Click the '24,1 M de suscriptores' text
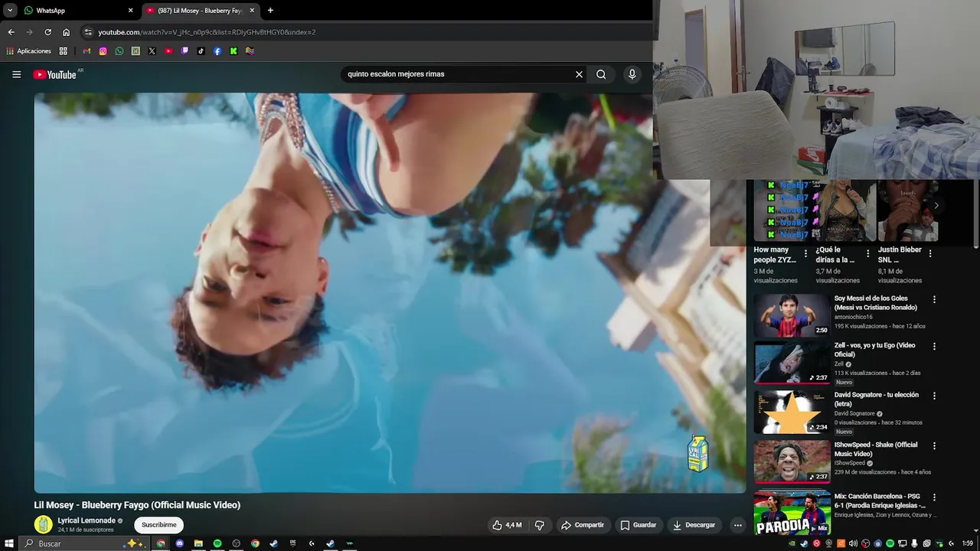Screen dimensions: 980x551 (86, 530)
